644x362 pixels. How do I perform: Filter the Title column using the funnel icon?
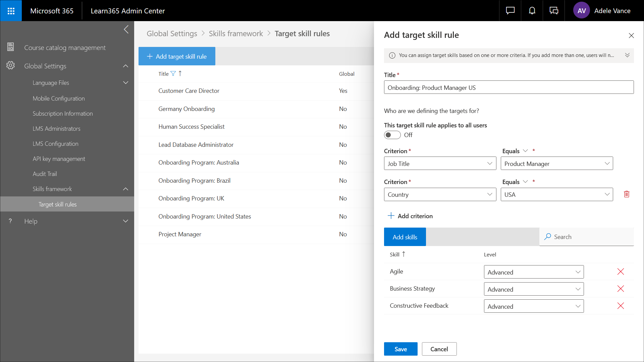coord(173,73)
